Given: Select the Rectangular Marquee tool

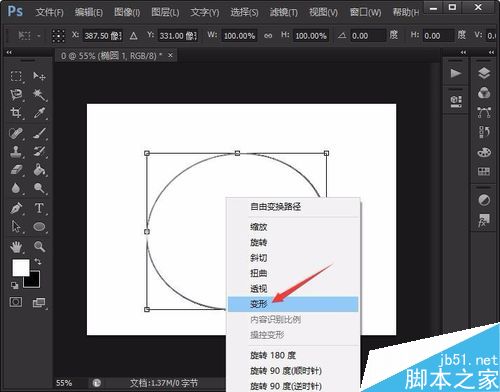Looking at the screenshot, I should coord(16,76).
